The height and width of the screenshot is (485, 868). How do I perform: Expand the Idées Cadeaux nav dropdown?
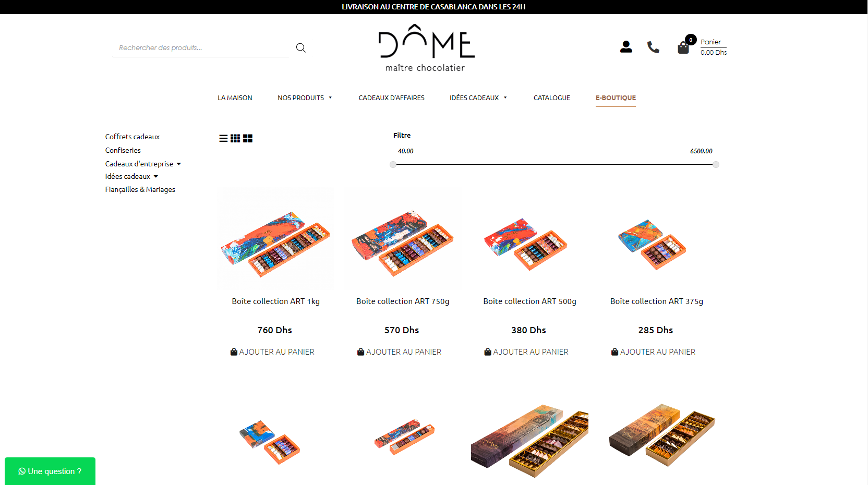[x=478, y=98]
